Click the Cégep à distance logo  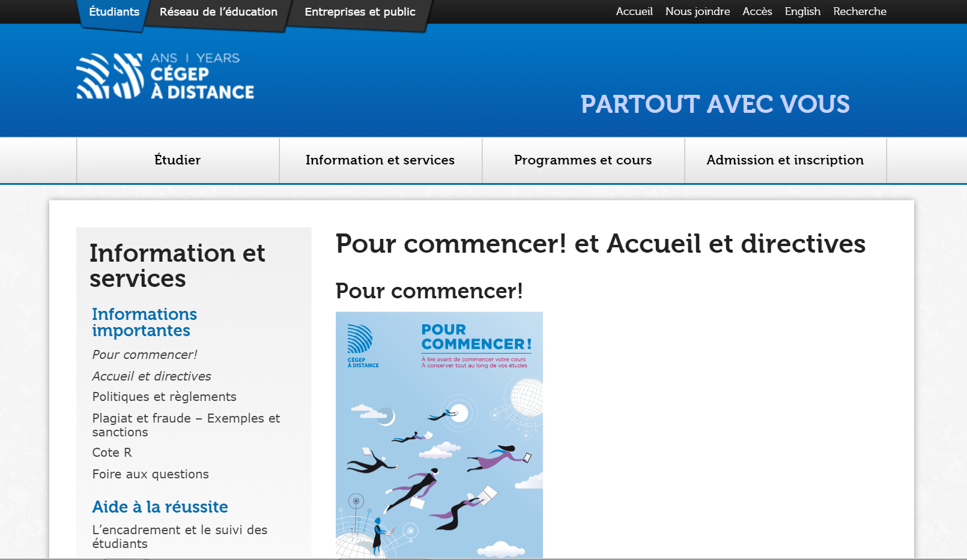click(165, 76)
